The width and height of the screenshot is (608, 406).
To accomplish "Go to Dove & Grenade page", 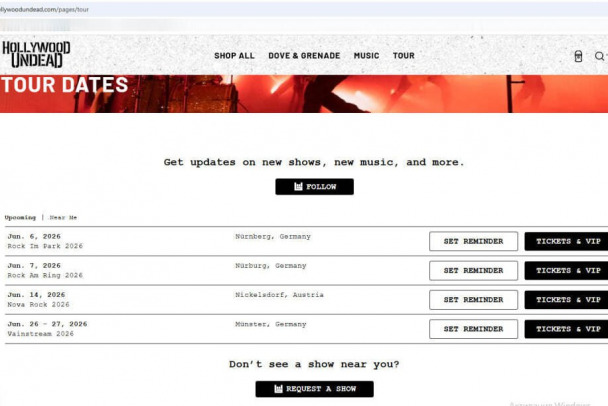I will coord(304,56).
